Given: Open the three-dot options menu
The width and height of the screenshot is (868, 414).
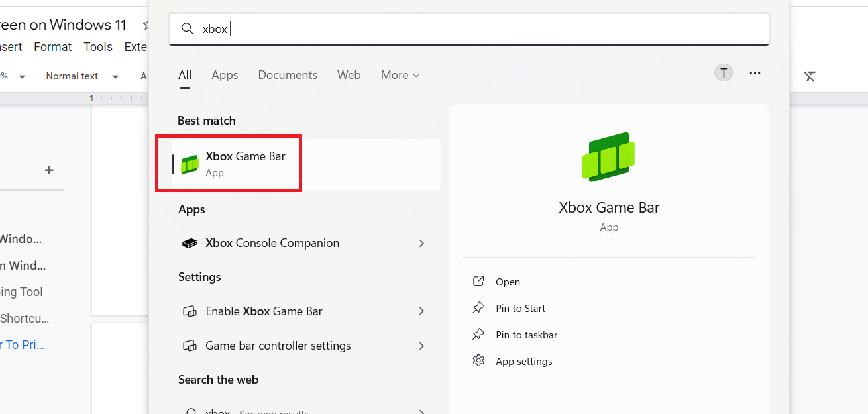Looking at the screenshot, I should [755, 73].
